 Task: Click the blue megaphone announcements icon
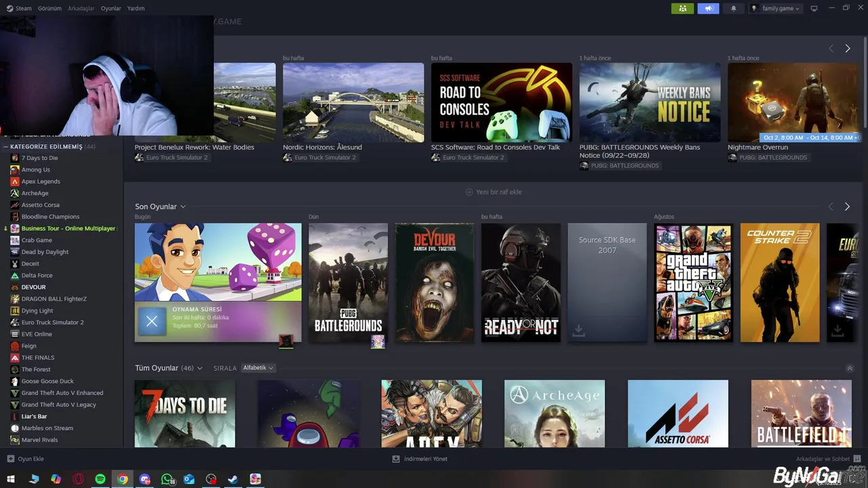click(708, 8)
